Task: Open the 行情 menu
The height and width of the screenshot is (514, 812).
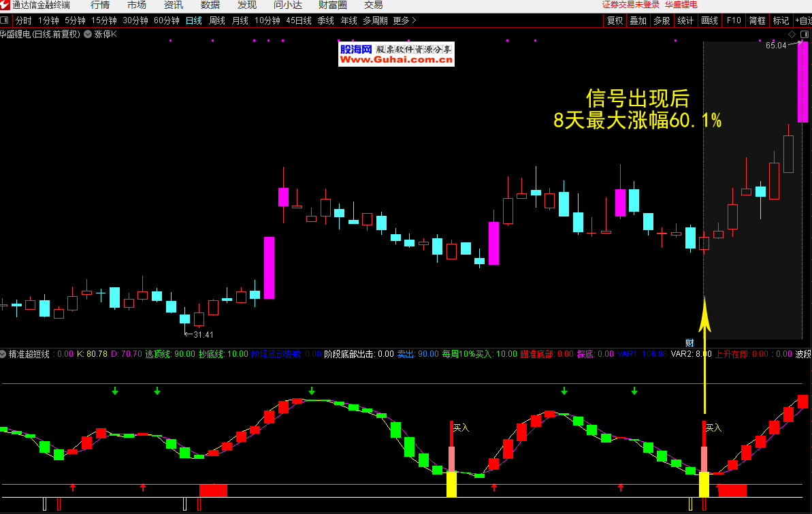Action: [100, 5]
